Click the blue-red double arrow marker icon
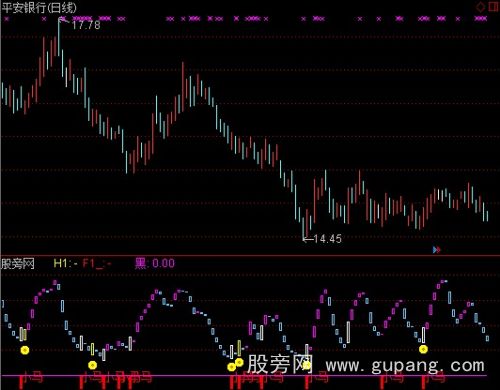The height and width of the screenshot is (390, 500). (x=436, y=249)
